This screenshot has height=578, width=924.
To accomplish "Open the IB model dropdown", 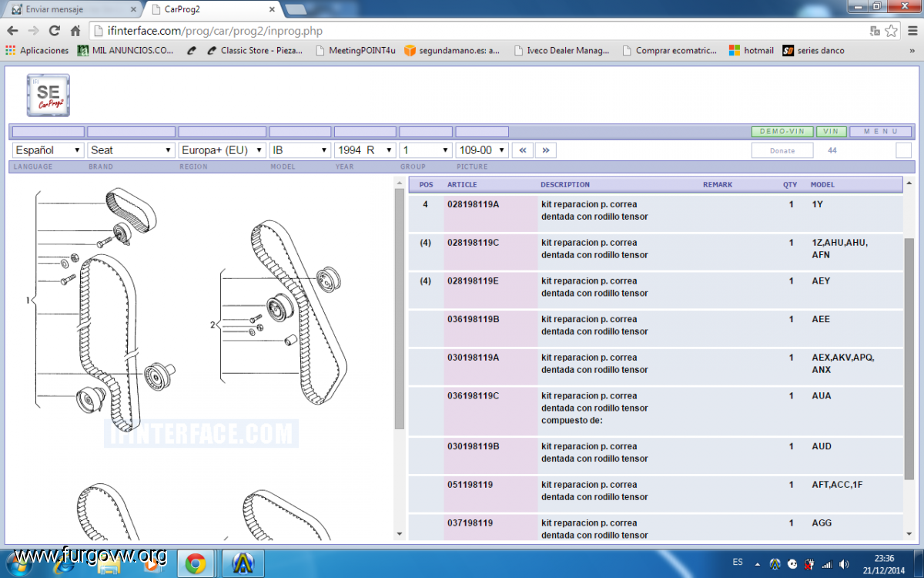I will (x=300, y=150).
